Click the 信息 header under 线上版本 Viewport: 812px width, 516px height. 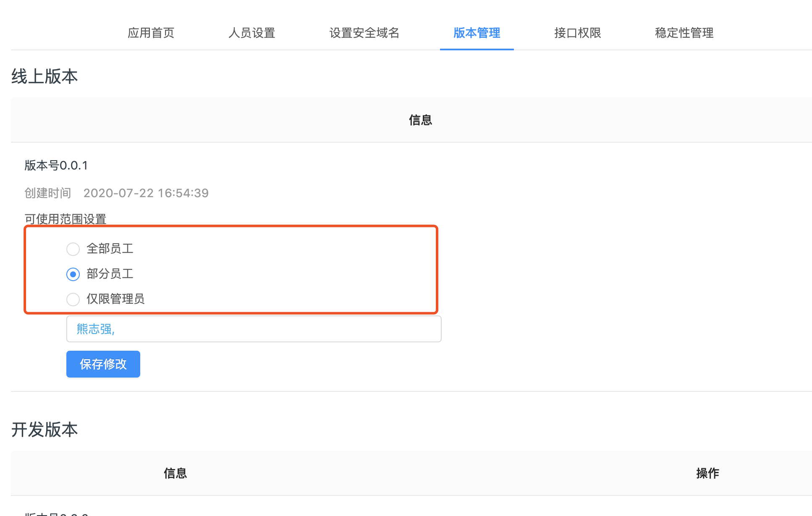(420, 120)
